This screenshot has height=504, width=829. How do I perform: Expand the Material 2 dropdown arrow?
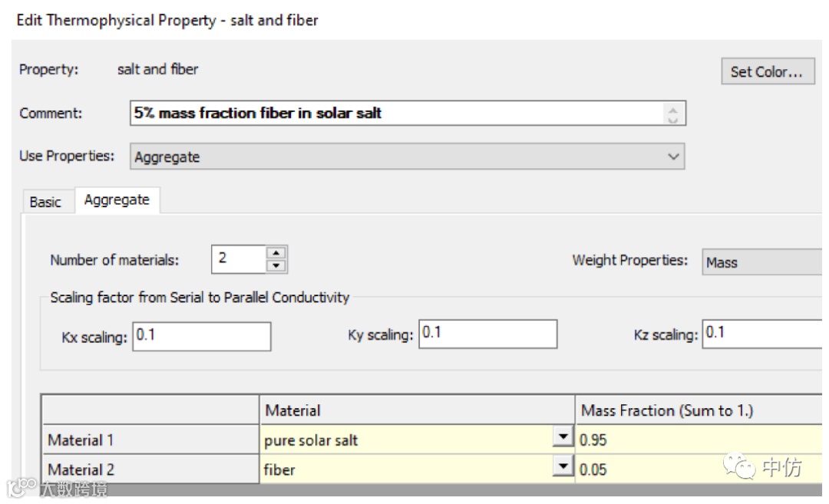(x=564, y=467)
